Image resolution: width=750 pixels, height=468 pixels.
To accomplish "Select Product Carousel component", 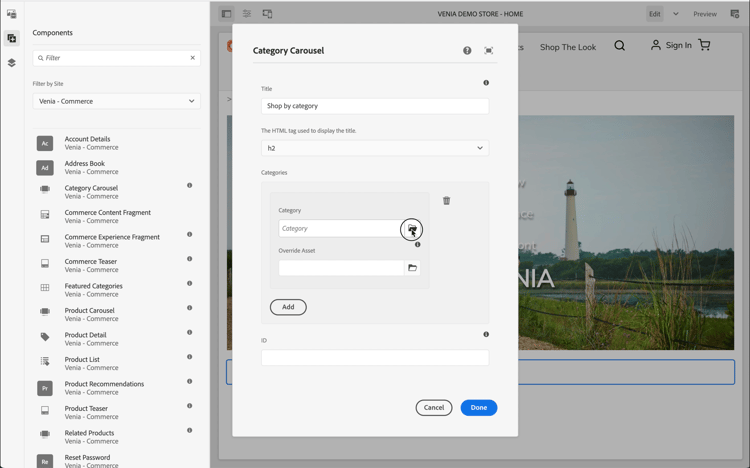I will point(116,314).
